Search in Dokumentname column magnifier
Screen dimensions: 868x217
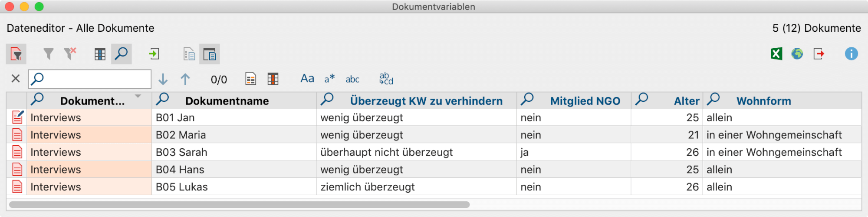point(163,99)
